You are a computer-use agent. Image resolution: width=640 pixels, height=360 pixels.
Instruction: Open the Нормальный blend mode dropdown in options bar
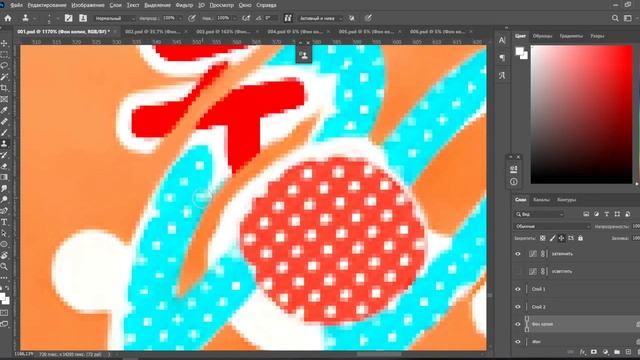[x=114, y=18]
